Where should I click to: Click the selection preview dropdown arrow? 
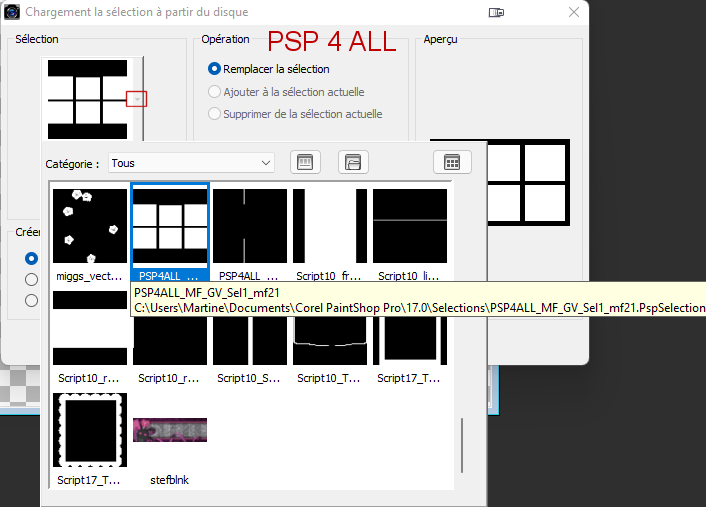pos(137,98)
